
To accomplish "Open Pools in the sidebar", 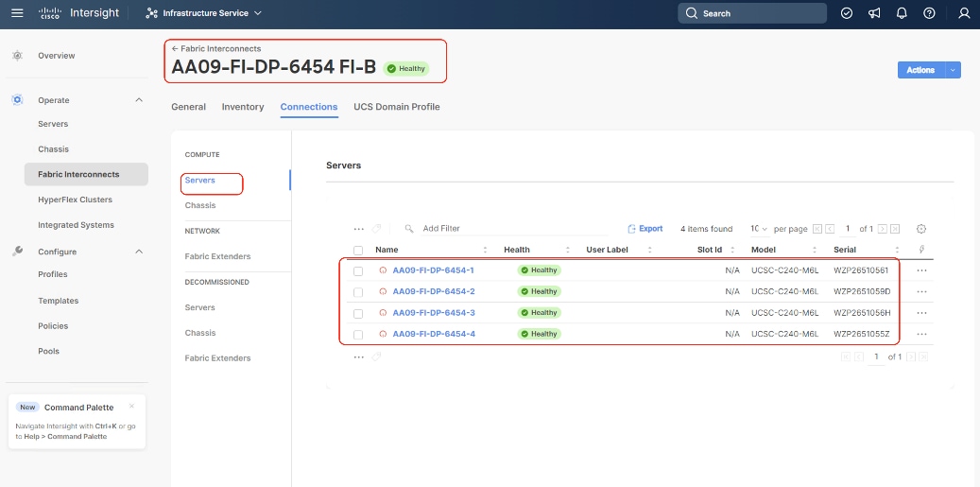I will tap(49, 351).
